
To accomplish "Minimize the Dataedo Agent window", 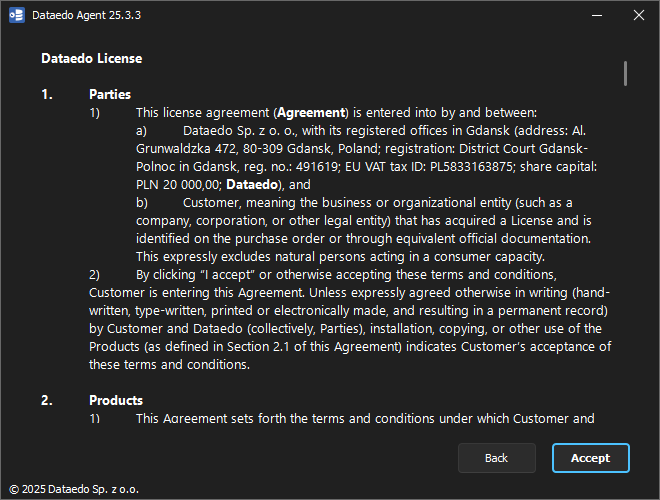I will coord(596,15).
